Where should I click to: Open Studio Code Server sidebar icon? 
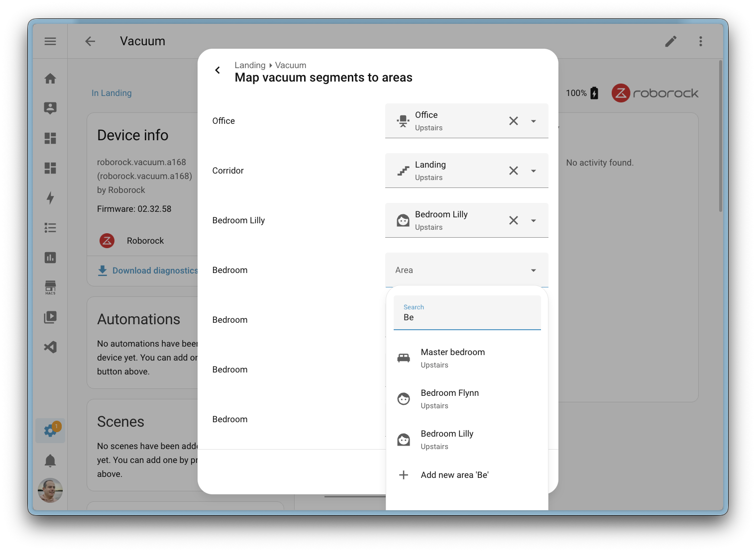[x=50, y=347]
